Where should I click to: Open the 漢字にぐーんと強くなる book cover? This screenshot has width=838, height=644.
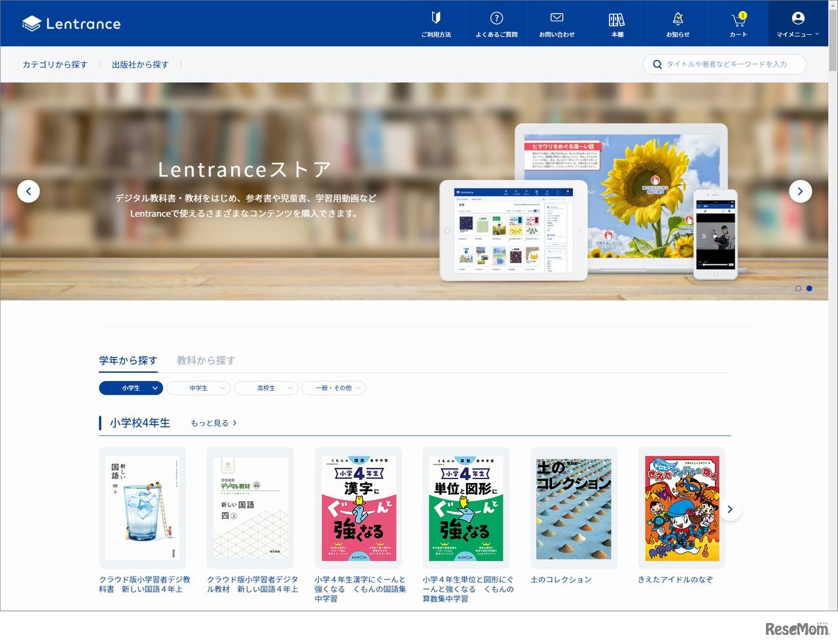tap(358, 508)
